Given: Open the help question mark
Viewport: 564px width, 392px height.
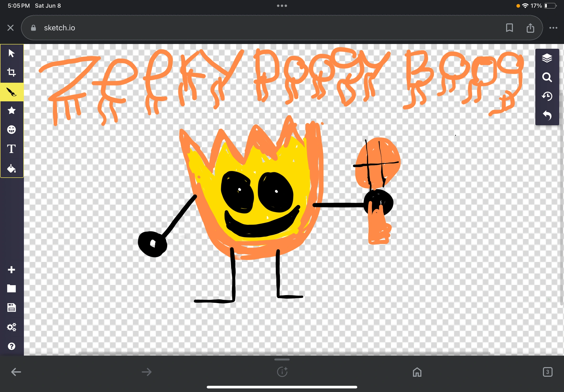Looking at the screenshot, I should (x=11, y=346).
